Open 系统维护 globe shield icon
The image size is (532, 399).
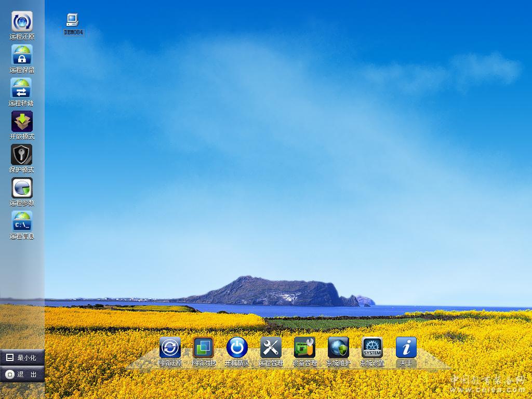point(338,347)
